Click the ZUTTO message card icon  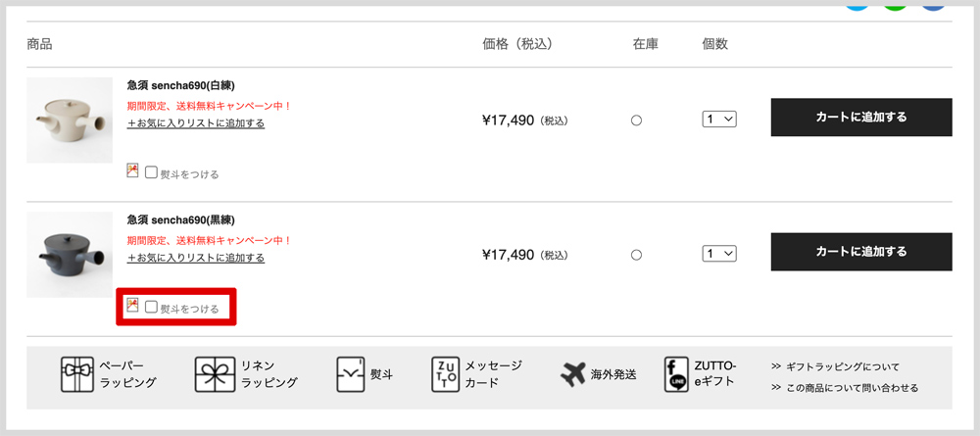click(x=445, y=375)
